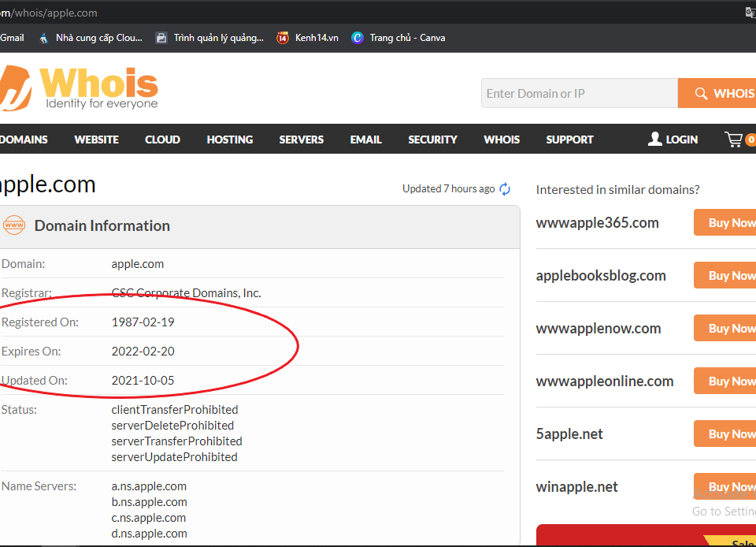The image size is (756, 547).
Task: Open the shopping cart icon
Action: [734, 140]
